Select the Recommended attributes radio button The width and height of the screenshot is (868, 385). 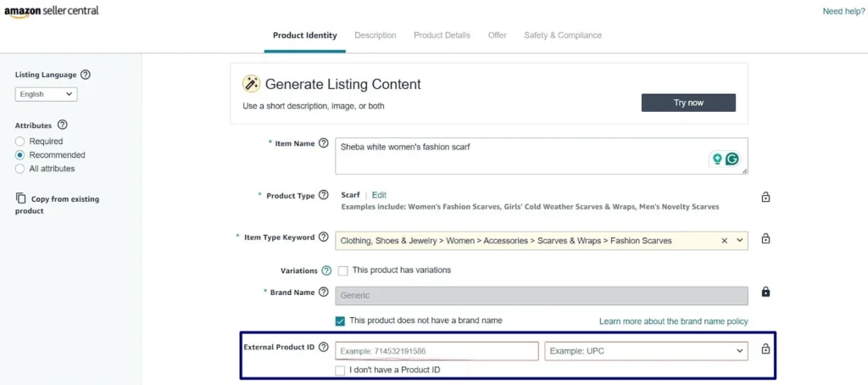pos(20,155)
